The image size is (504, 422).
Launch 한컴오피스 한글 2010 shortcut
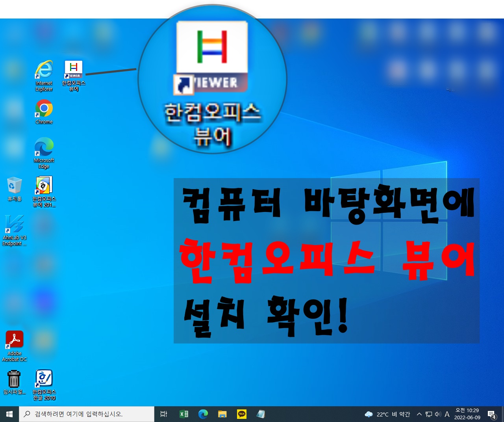pyautogui.click(x=44, y=385)
